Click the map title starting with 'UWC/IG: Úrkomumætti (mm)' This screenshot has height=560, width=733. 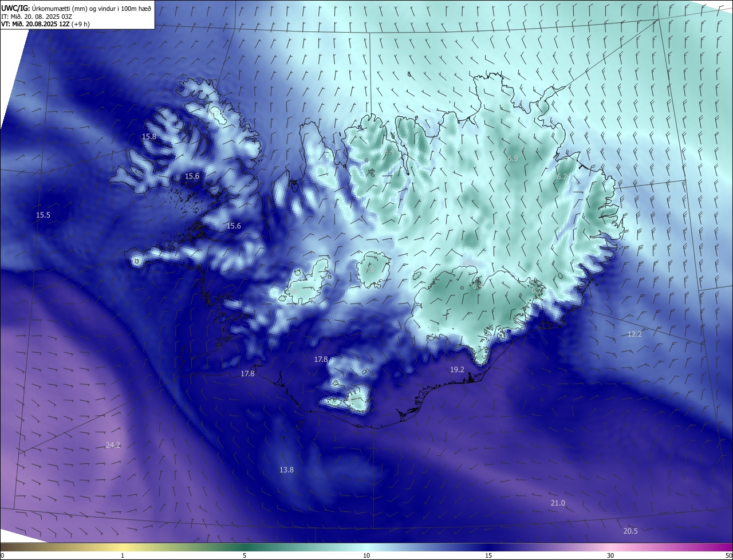pyautogui.click(x=76, y=7)
